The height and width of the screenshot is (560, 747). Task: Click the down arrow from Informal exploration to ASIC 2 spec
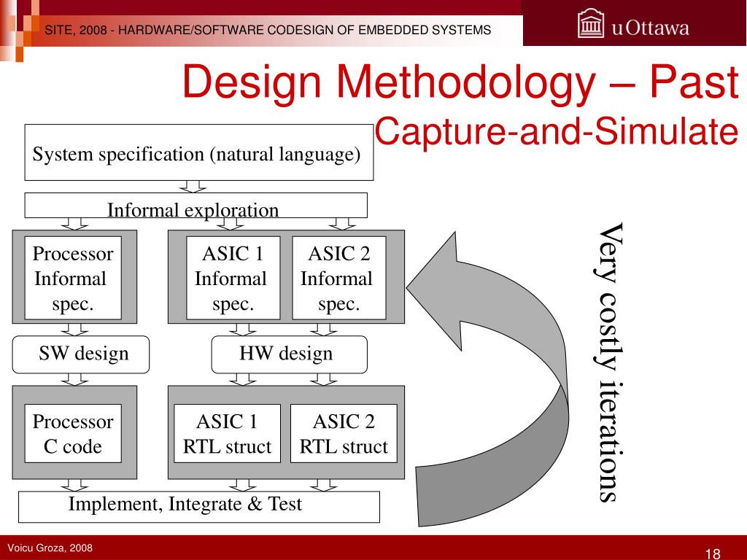tap(342, 224)
